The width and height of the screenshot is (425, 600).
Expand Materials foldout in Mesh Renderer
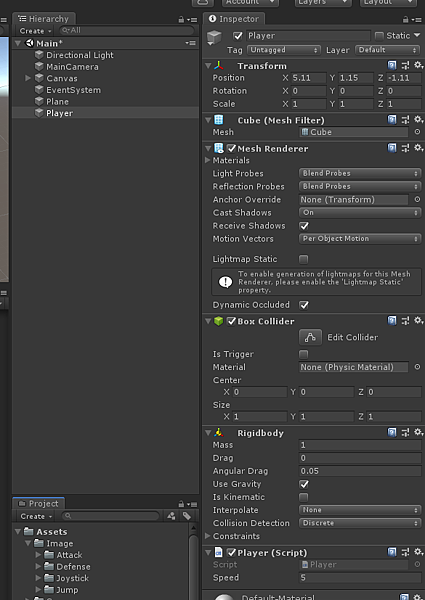click(208, 160)
